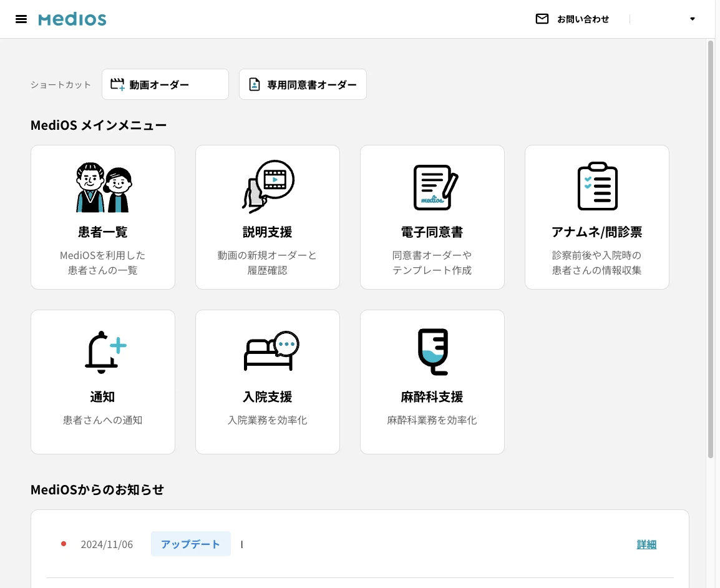Click the 通知 bell plus icon
Screen dimensions: 720x588
(105, 352)
